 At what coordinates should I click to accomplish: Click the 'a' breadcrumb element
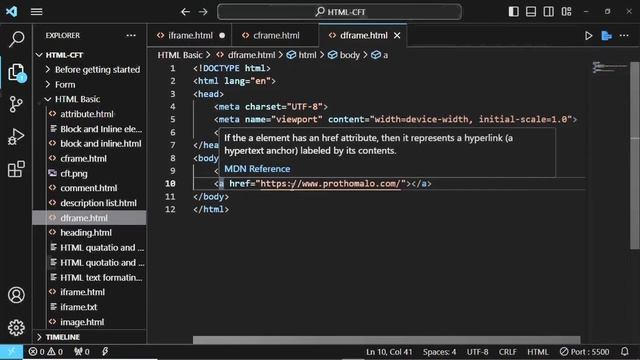tap(385, 55)
